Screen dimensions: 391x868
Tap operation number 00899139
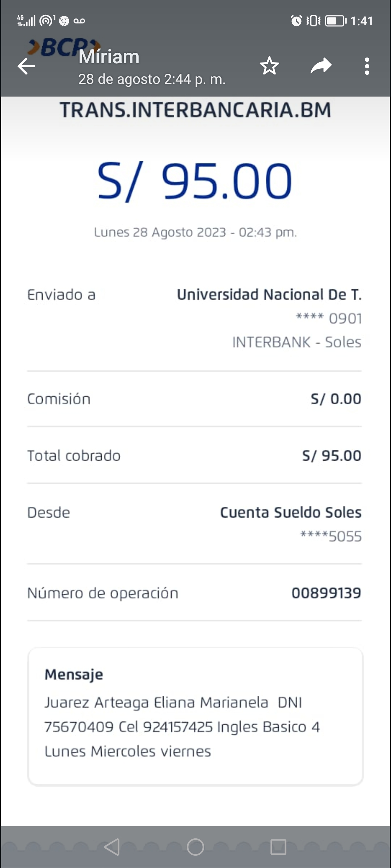coord(326,593)
